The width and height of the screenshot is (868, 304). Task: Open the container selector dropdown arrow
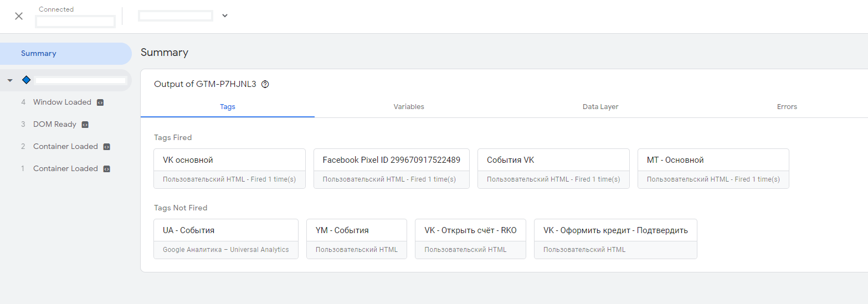click(x=225, y=16)
